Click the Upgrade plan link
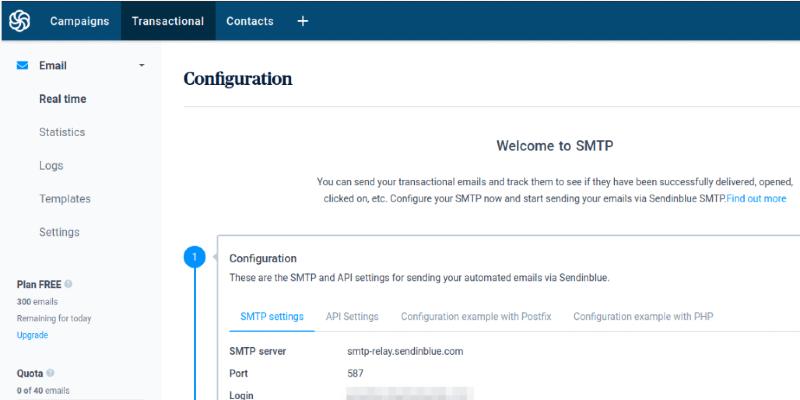This screenshot has width=800, height=400. 32,335
